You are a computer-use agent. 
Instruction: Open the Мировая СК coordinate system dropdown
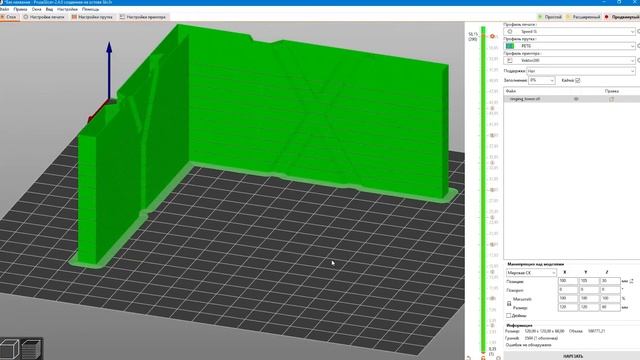(531, 273)
